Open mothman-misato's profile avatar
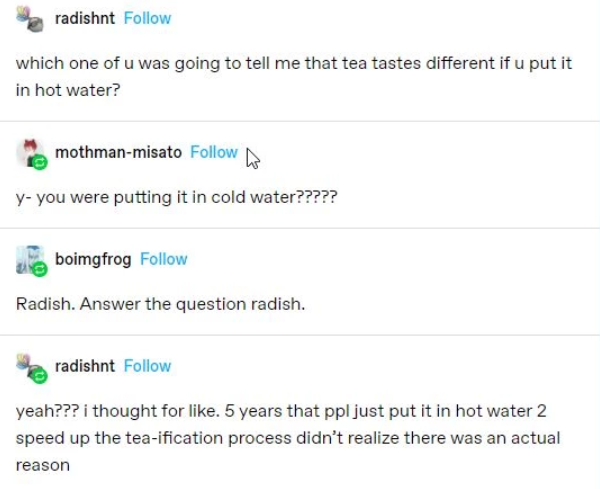The image size is (600, 489). pos(31,151)
